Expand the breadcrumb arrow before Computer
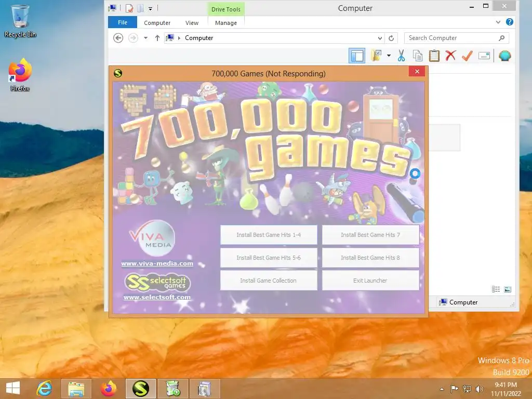The image size is (532, 399). pyautogui.click(x=179, y=38)
